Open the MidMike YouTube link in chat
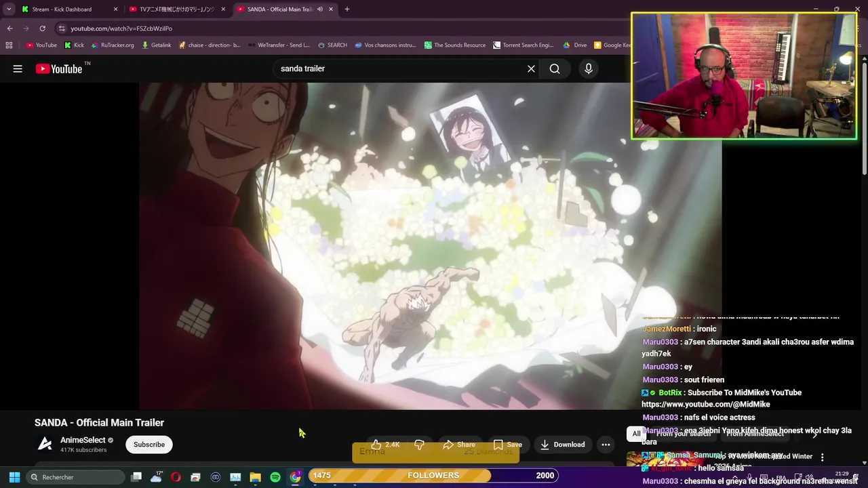 point(705,405)
